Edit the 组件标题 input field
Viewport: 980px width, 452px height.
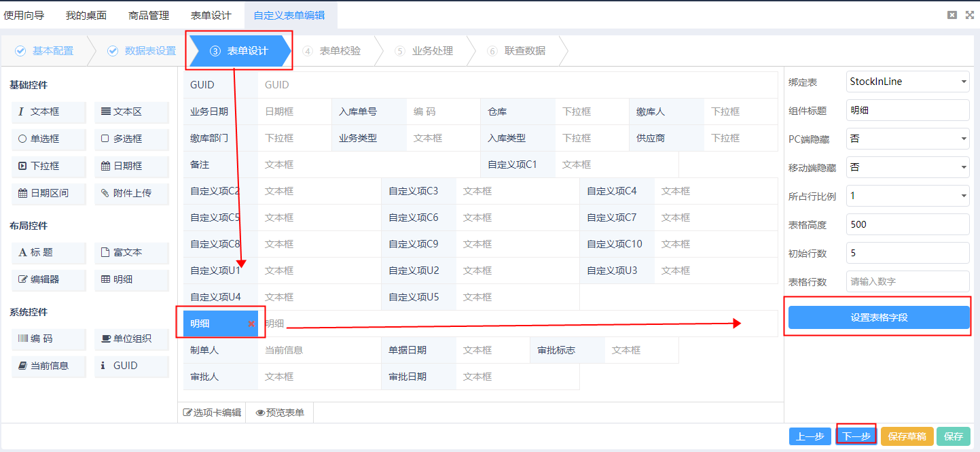pyautogui.click(x=908, y=110)
